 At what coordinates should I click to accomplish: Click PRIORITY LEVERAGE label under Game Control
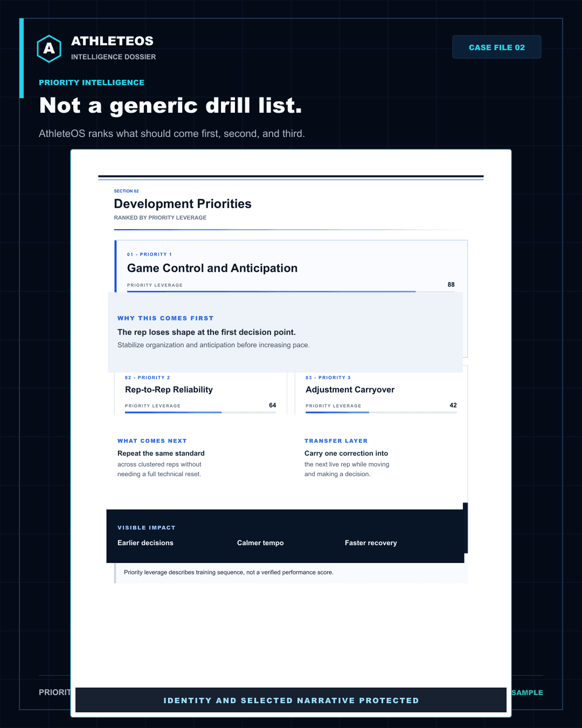(x=155, y=285)
